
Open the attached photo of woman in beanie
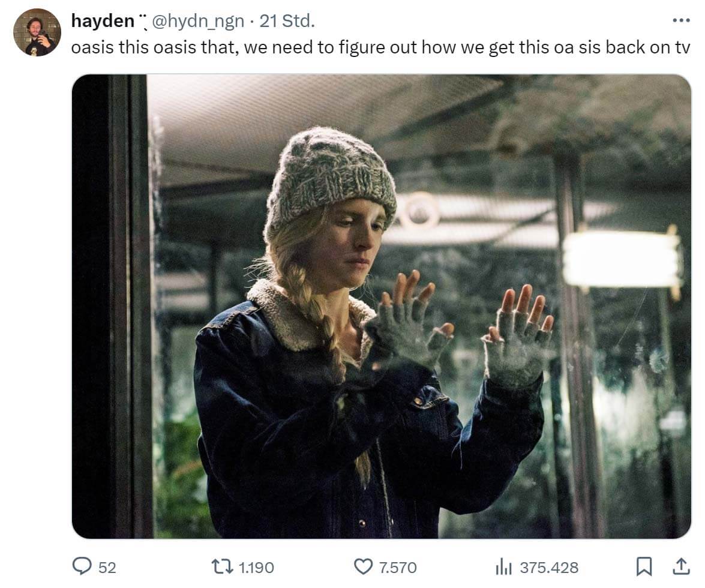(x=381, y=306)
